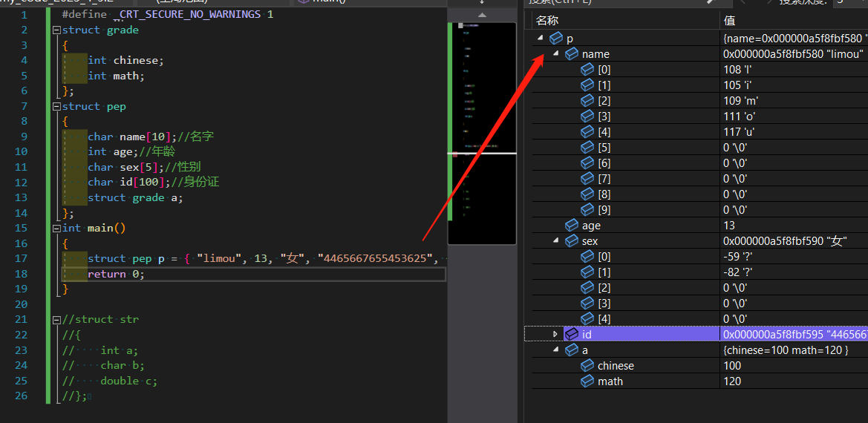Collapse the name array in watch list
Viewport: 868px width, 423px height.
coord(555,54)
